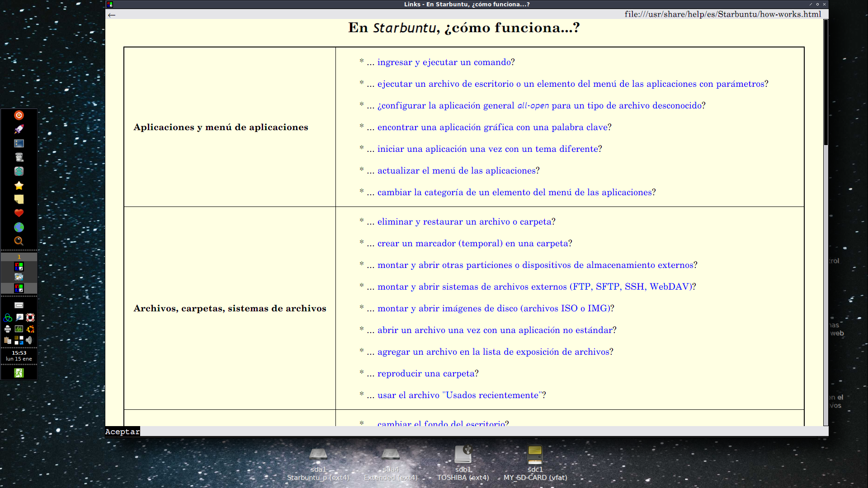Open the yellow star favorites icon
The height and width of the screenshot is (488, 868).
[x=19, y=185]
